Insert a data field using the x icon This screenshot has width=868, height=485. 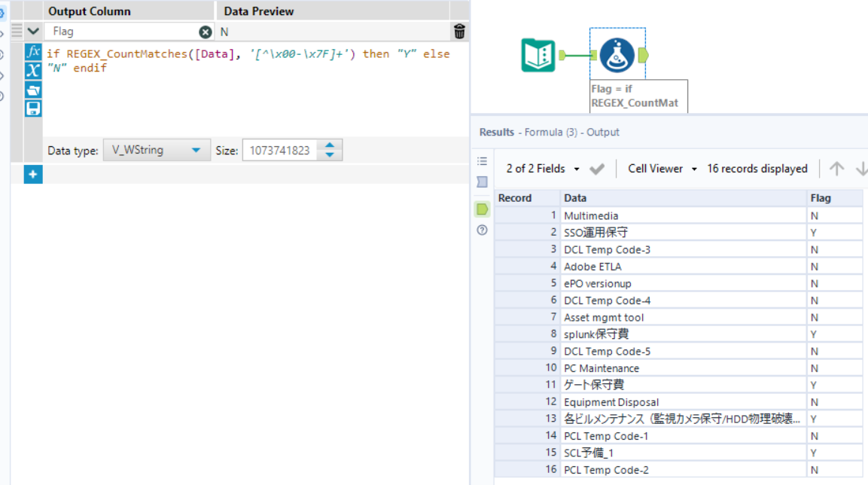click(x=33, y=70)
